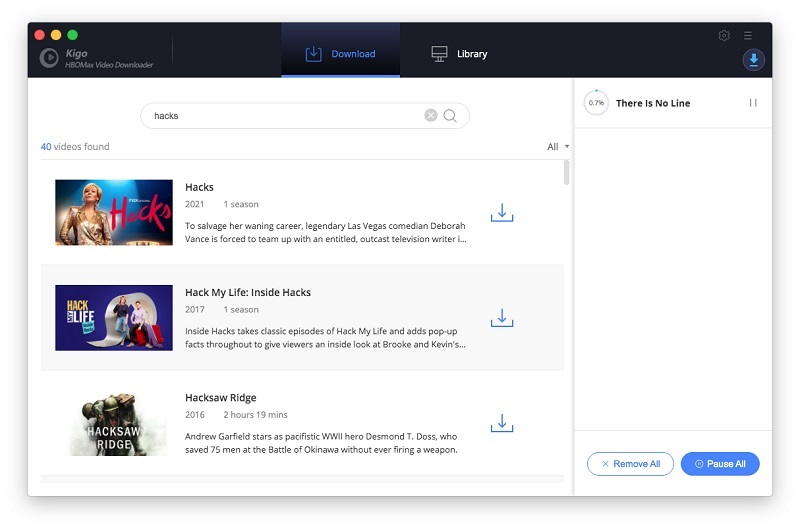Open the hamburger menu icon

(748, 35)
